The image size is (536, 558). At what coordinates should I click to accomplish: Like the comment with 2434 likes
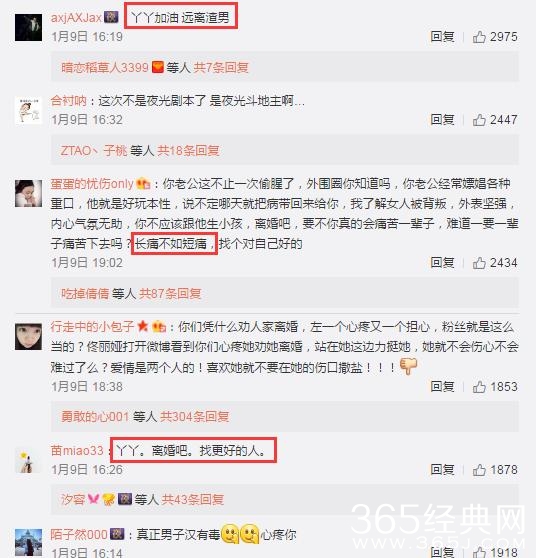pyautogui.click(x=479, y=263)
